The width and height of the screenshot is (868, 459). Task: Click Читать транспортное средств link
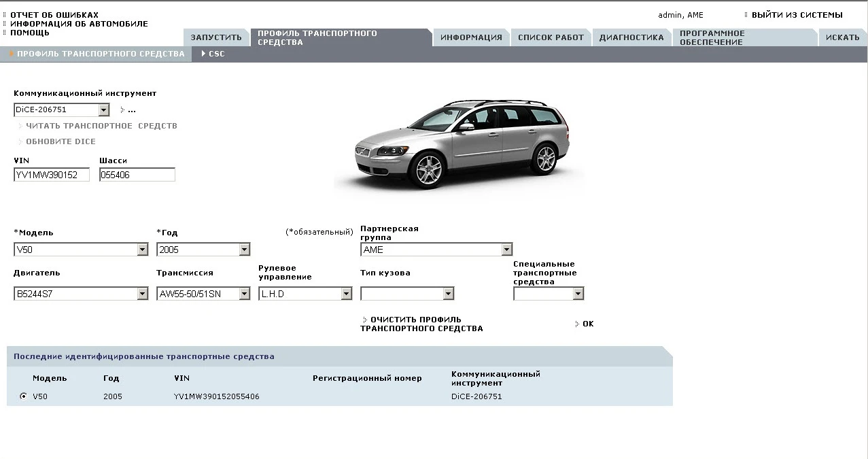point(101,126)
